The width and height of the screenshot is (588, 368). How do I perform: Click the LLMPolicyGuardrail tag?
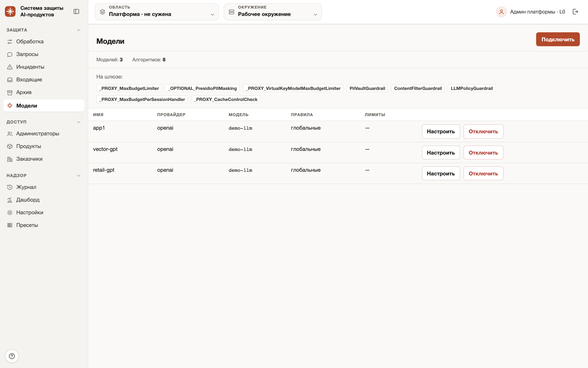(x=472, y=88)
